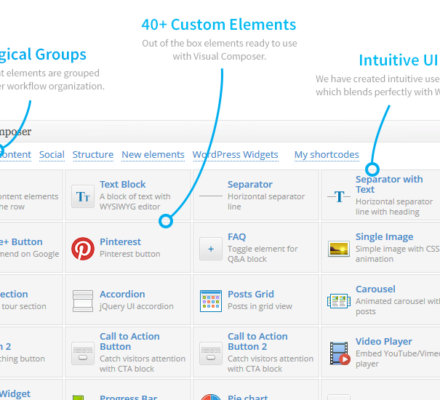Viewport: 440px width, 400px height.
Task: Select the Single Image picture icon
Action: (339, 249)
